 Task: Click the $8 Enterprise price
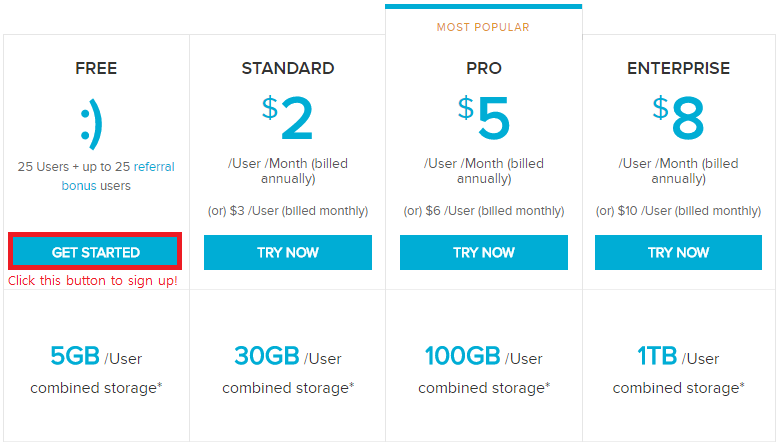click(x=680, y=120)
